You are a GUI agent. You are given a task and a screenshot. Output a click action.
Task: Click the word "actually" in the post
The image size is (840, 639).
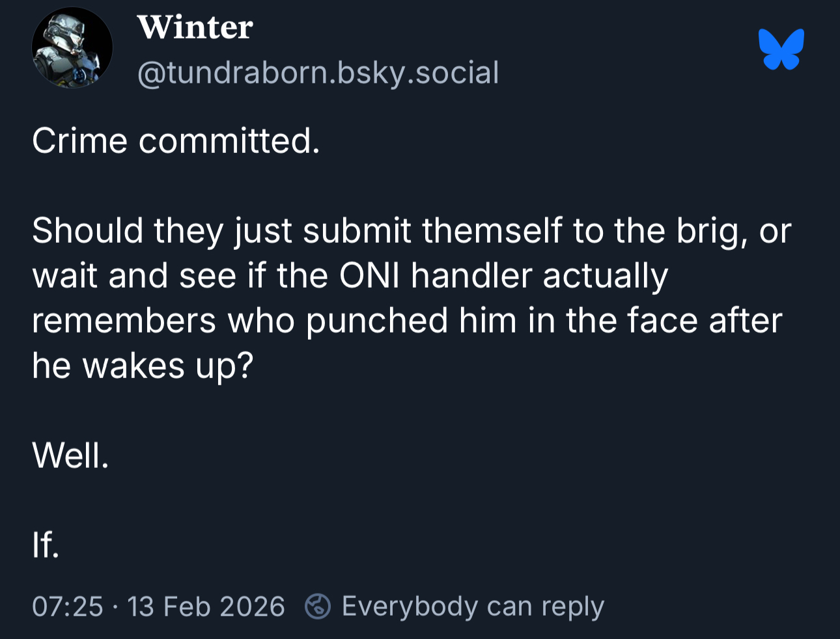[x=605, y=276]
